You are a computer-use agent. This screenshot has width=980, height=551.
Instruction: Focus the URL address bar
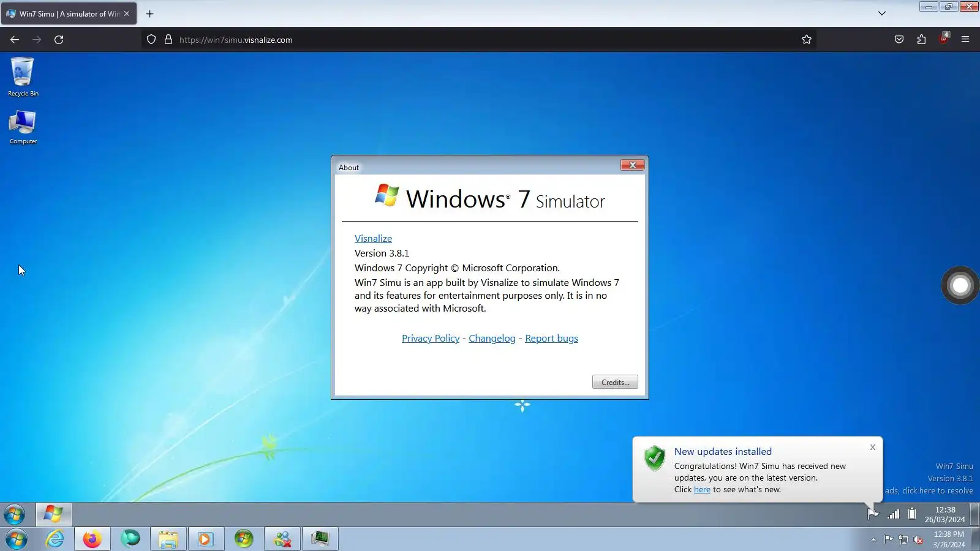tap(478, 40)
